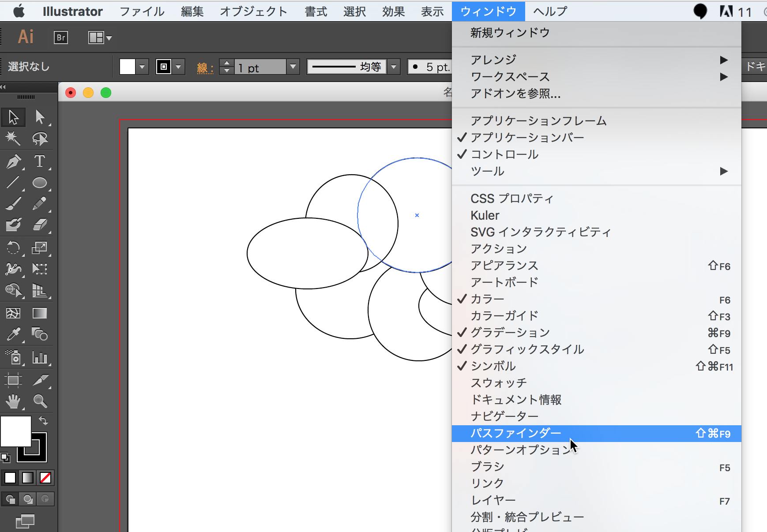The height and width of the screenshot is (532, 767).
Task: Swap fill and stroke colors arrow
Action: [43, 420]
